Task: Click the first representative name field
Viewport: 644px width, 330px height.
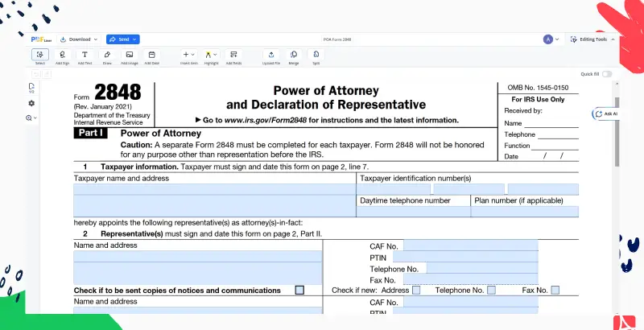Action: pyautogui.click(x=197, y=257)
